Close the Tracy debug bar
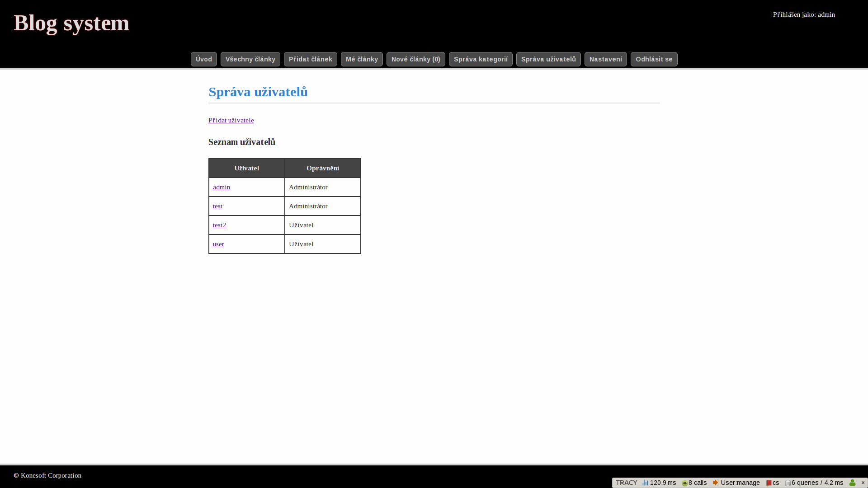Image resolution: width=868 pixels, height=488 pixels. 863,483
